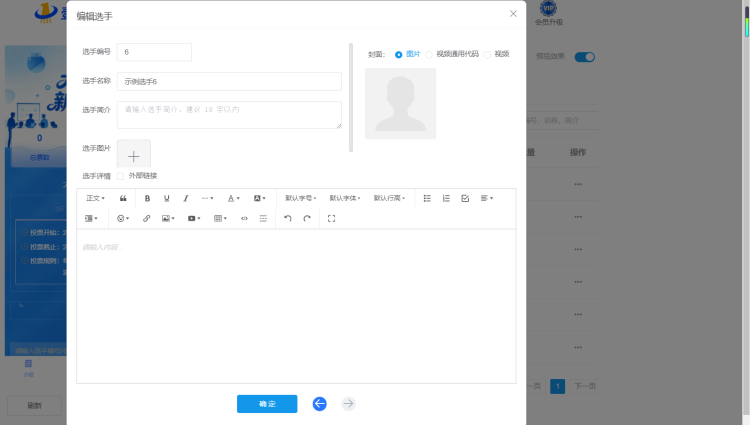Undo the last editor action
This screenshot has width=750, height=425.
click(x=287, y=218)
